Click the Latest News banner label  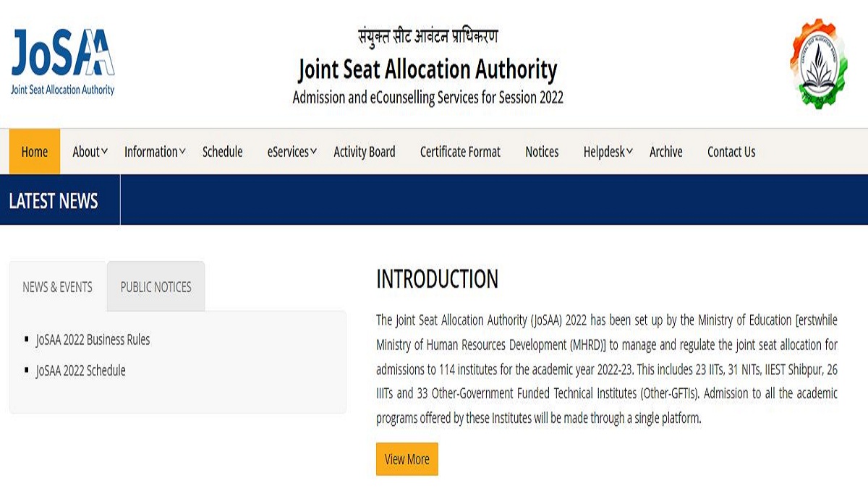(x=54, y=201)
